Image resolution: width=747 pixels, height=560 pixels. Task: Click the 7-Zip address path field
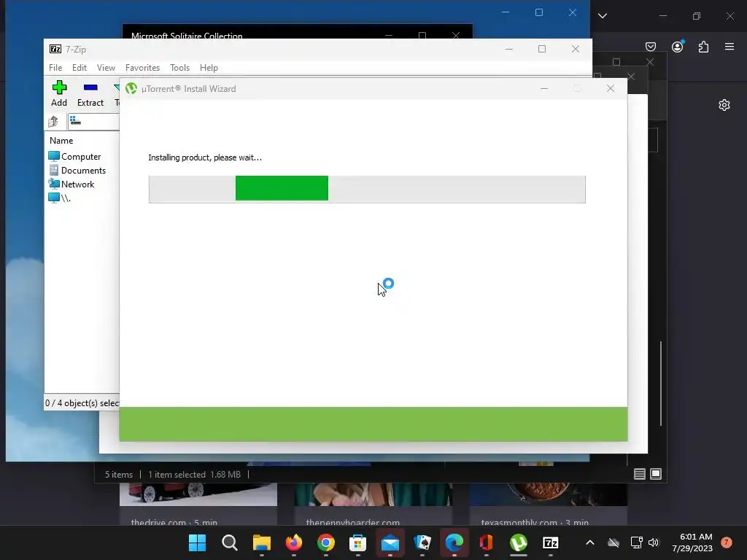94,122
